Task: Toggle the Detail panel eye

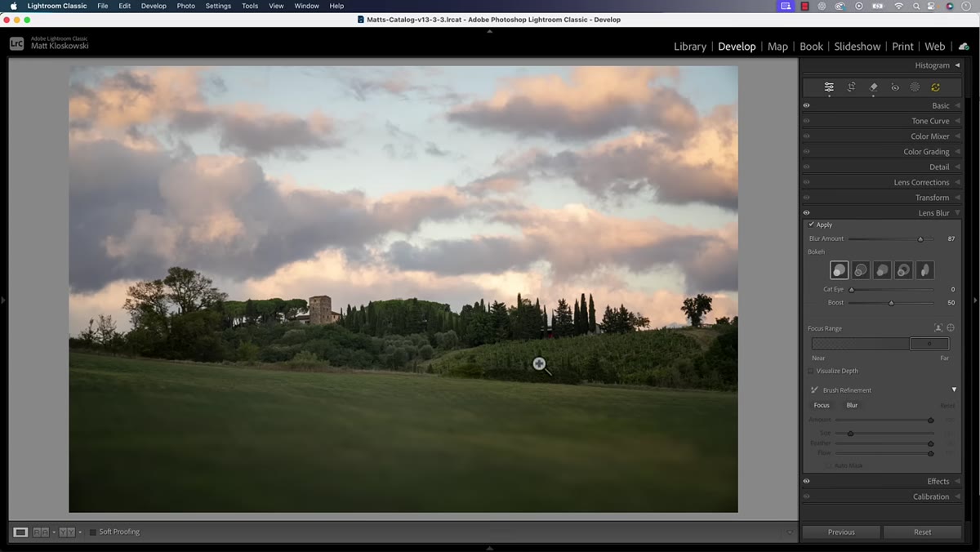Action: pos(806,167)
